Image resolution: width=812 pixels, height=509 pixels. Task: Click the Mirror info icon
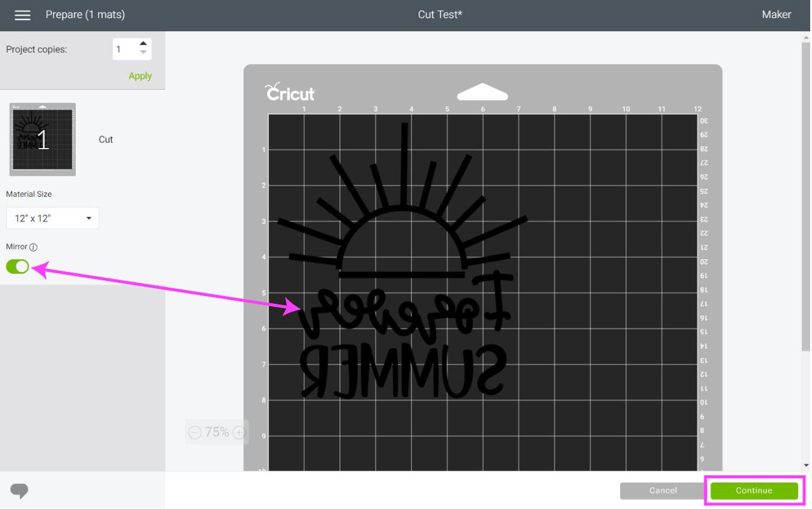point(34,247)
